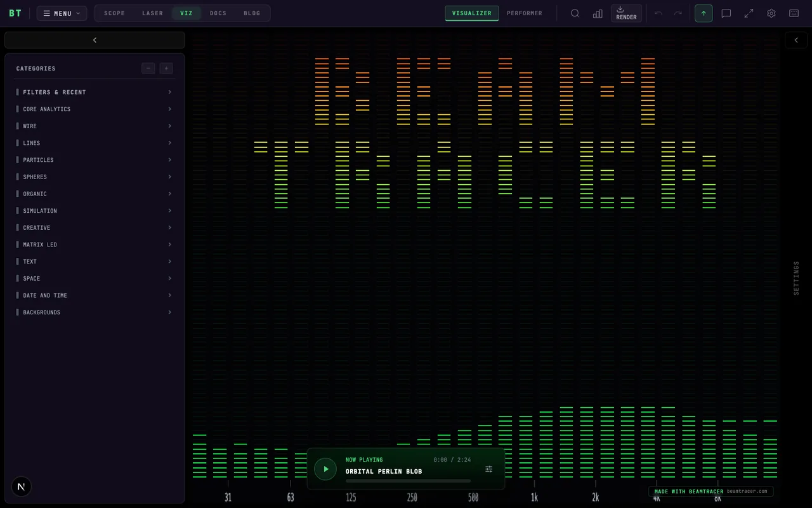Select the Viz tab
The height and width of the screenshot is (508, 812).
point(187,13)
